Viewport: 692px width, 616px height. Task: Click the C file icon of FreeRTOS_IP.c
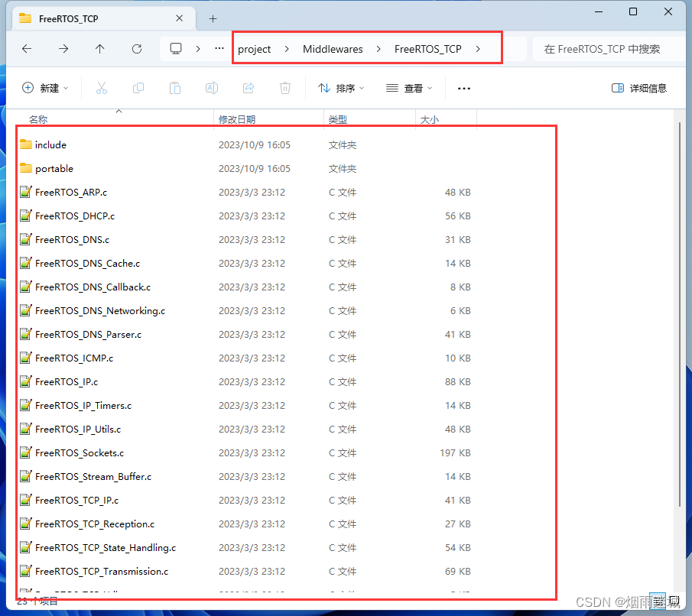26,381
